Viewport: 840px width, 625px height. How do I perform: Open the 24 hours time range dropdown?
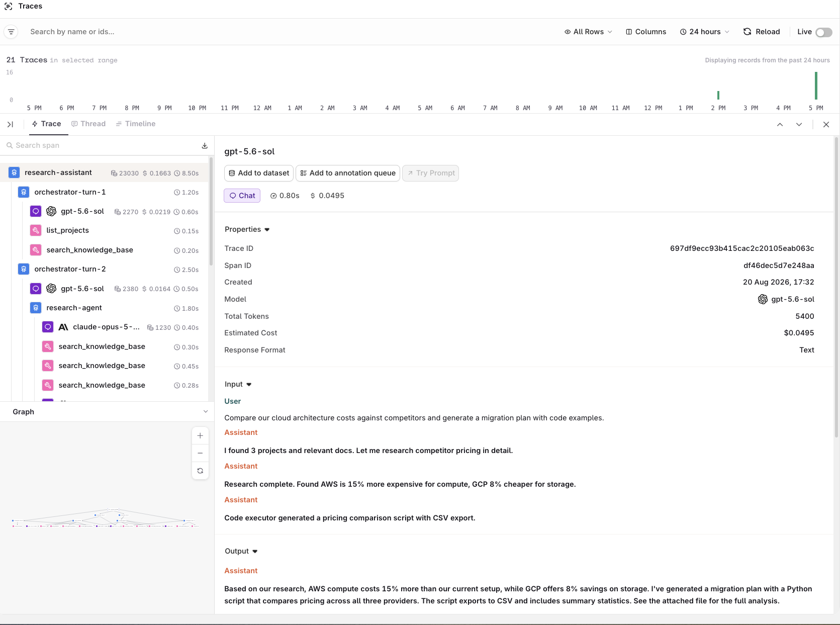pyautogui.click(x=704, y=32)
